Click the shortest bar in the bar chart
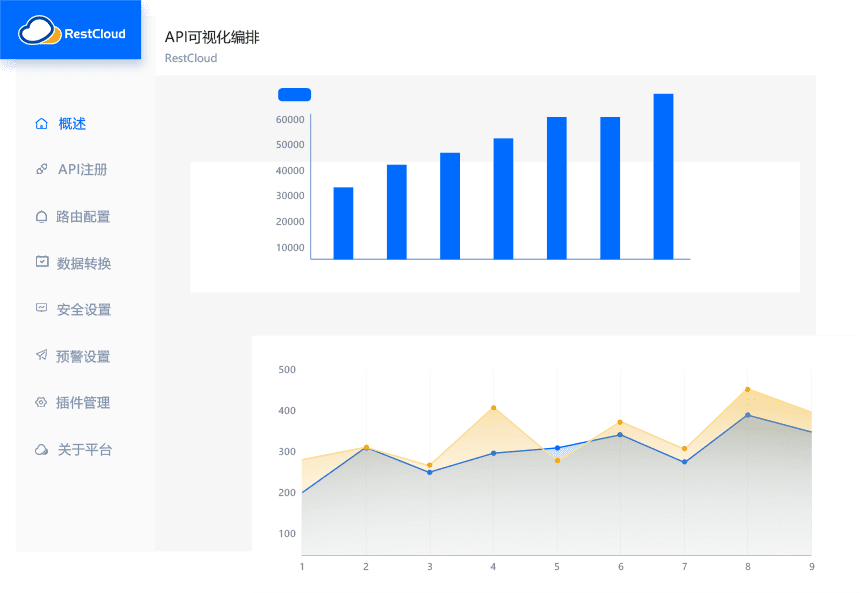This screenshot has height=593, width=862. click(343, 223)
